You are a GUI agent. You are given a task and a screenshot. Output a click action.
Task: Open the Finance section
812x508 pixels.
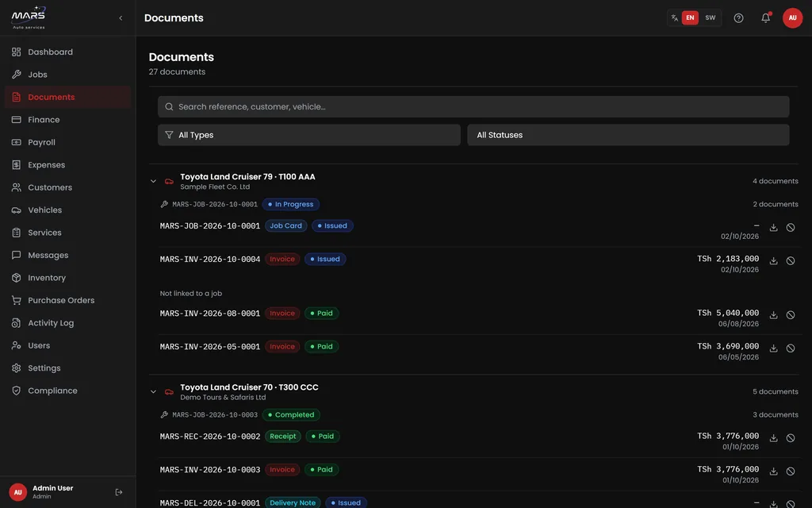[68, 120]
